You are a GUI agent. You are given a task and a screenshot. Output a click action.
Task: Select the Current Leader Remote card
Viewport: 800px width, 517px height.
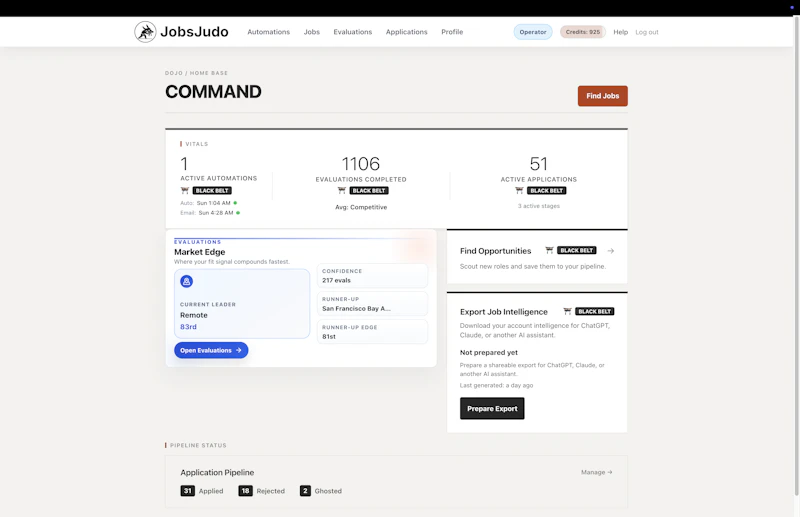coord(242,304)
